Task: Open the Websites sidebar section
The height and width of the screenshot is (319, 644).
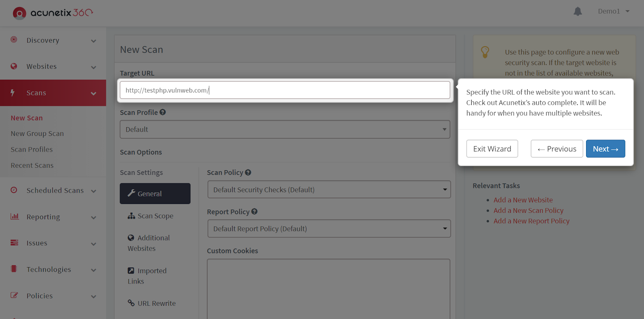Action: point(53,66)
